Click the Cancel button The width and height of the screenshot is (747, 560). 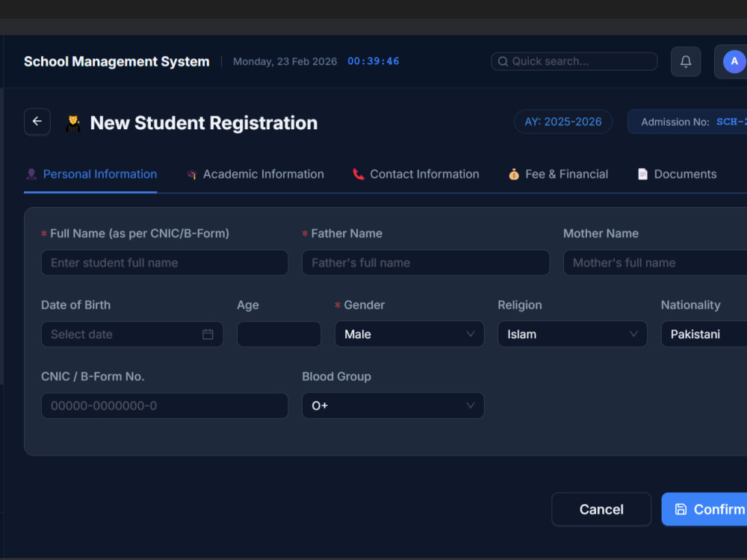(601, 509)
